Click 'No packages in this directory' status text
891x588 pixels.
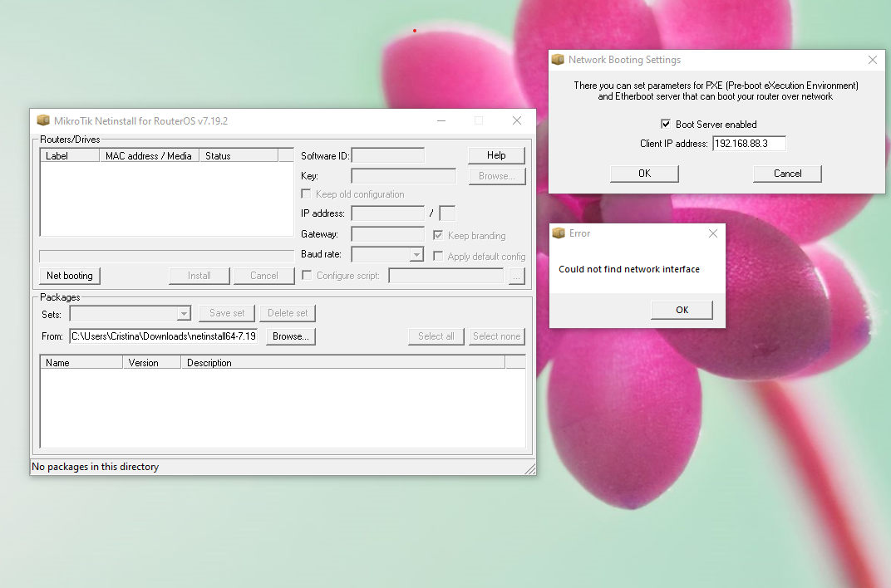[96, 467]
